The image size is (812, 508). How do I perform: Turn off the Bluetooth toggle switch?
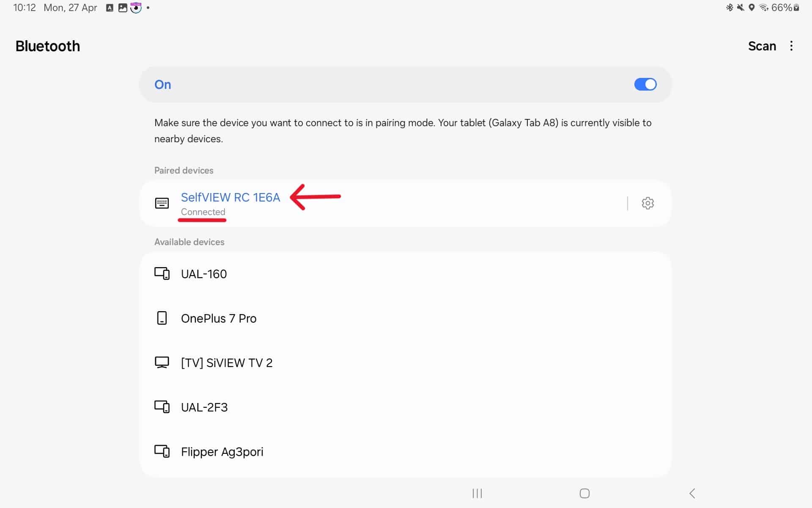[x=645, y=84]
